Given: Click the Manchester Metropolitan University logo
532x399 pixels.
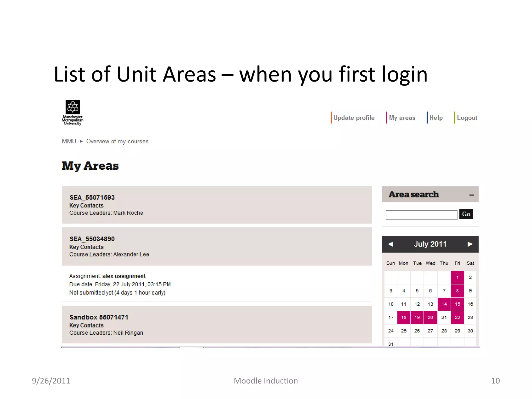Looking at the screenshot, I should point(72,113).
